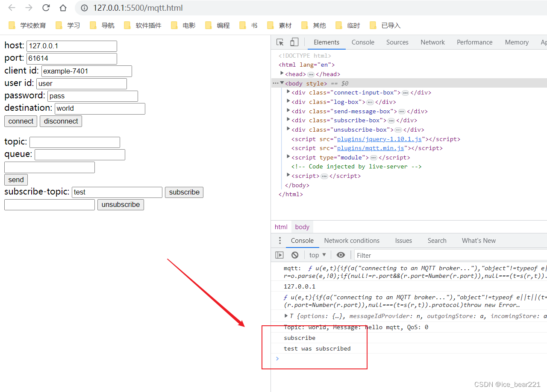The height and width of the screenshot is (392, 547).
Task: Open the top JavaScript context dropdown
Action: (318, 255)
